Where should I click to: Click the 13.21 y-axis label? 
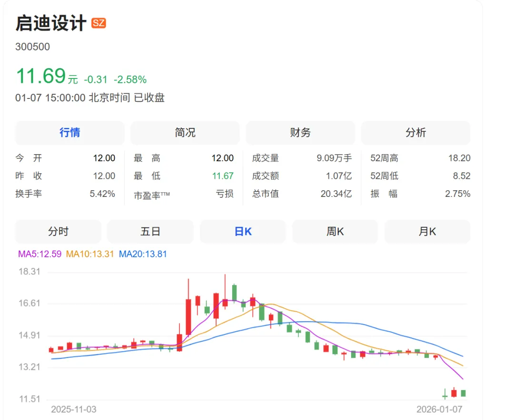(30, 367)
